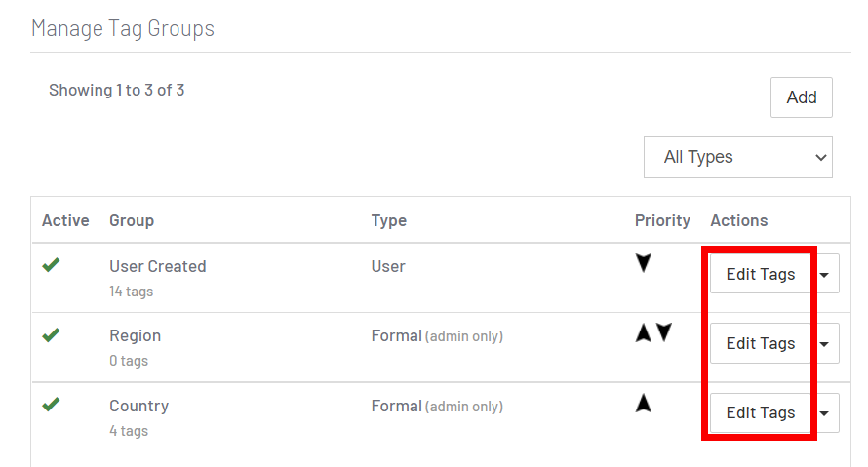868x467 pixels.
Task: Expand actions dropdown for Country row
Action: click(825, 413)
